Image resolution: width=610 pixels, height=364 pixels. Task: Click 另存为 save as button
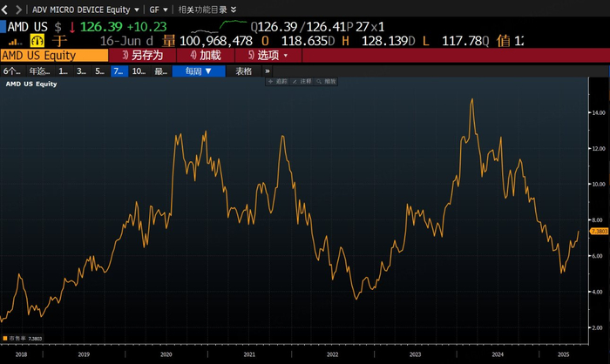[x=142, y=55]
